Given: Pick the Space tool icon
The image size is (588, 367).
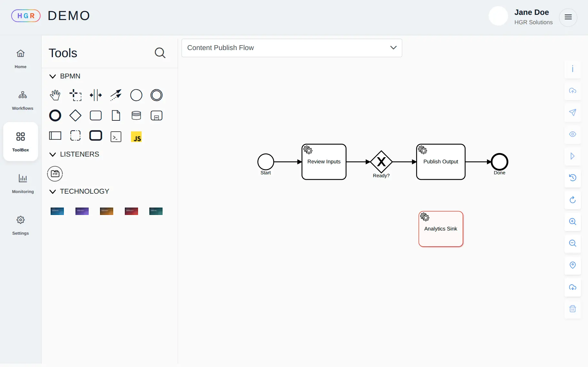Looking at the screenshot, I should [x=96, y=95].
